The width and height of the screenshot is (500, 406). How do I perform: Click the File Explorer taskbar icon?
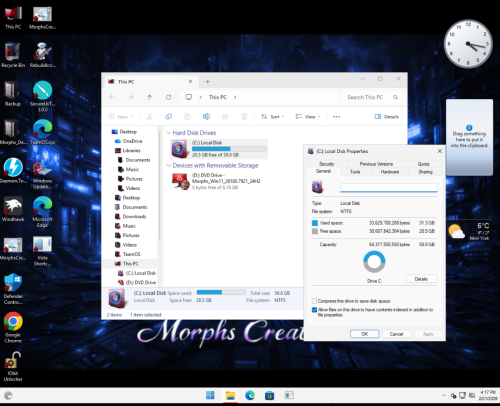(230, 395)
